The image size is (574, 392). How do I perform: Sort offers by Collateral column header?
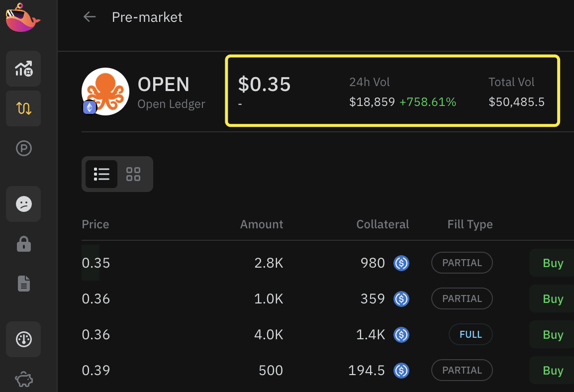tap(383, 224)
